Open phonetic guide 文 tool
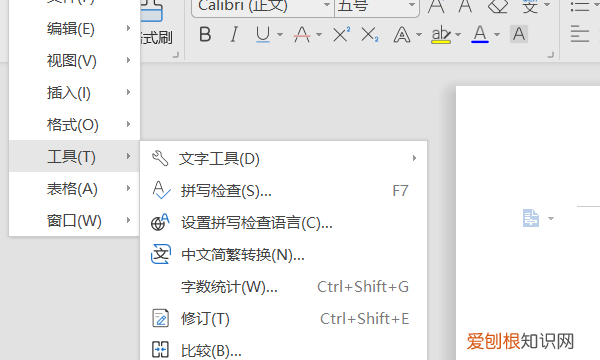 (530, 6)
